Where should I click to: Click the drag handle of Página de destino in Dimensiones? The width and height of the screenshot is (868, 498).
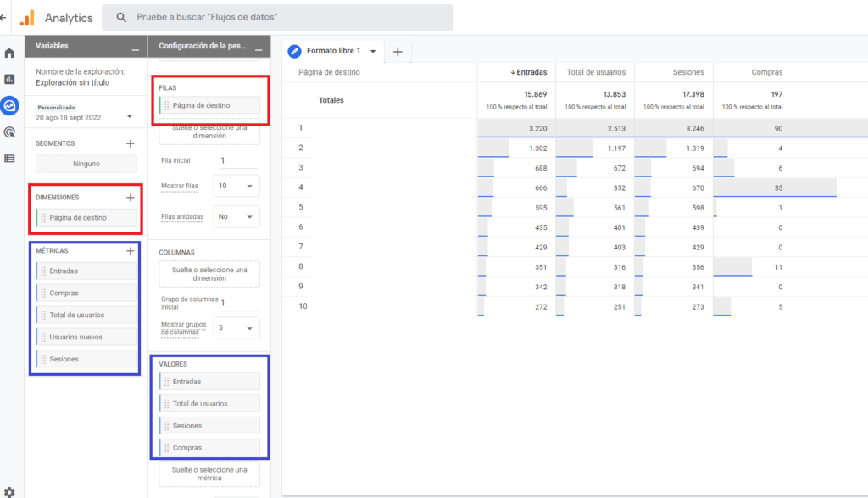[43, 218]
